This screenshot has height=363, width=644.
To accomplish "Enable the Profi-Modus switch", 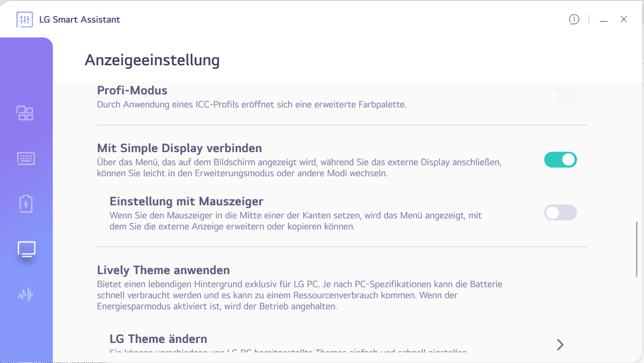I will (x=560, y=95).
